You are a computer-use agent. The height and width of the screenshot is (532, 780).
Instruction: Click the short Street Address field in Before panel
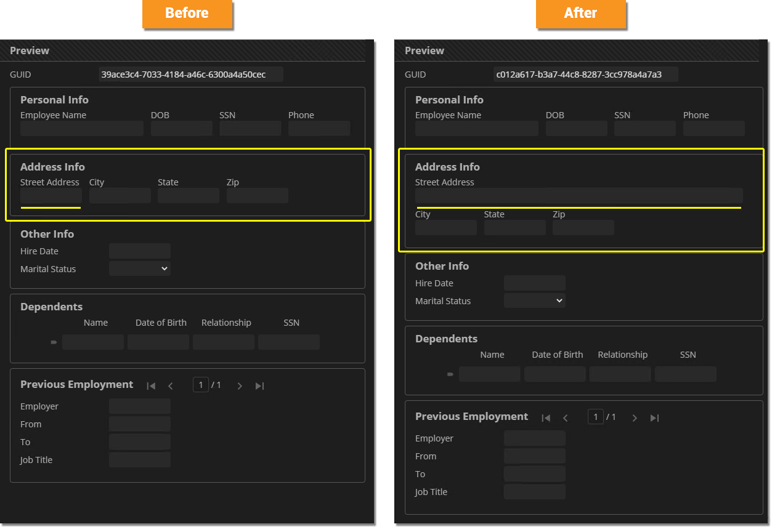[x=51, y=196]
